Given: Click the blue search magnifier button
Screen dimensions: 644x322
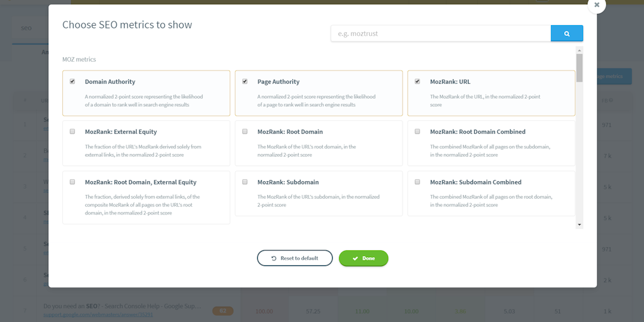Looking at the screenshot, I should (x=567, y=34).
